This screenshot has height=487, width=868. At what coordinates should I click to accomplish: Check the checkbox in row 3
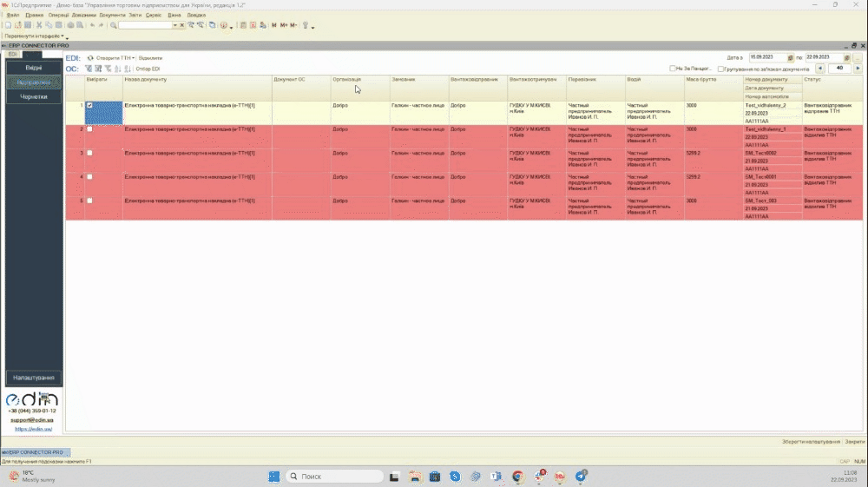click(89, 153)
